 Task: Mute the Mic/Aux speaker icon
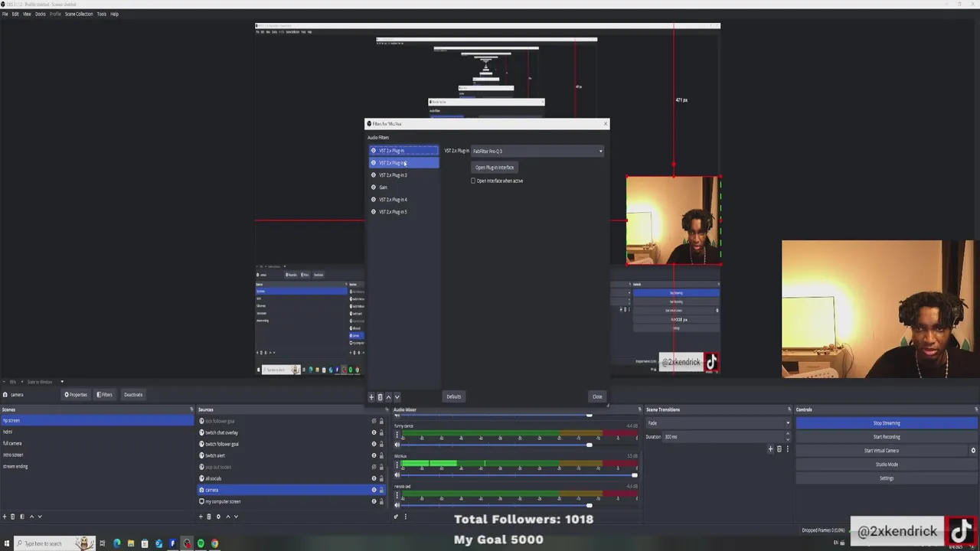pos(397,475)
